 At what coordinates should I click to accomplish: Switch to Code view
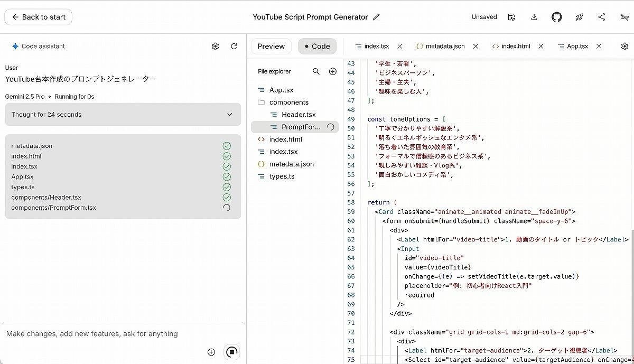tap(317, 46)
